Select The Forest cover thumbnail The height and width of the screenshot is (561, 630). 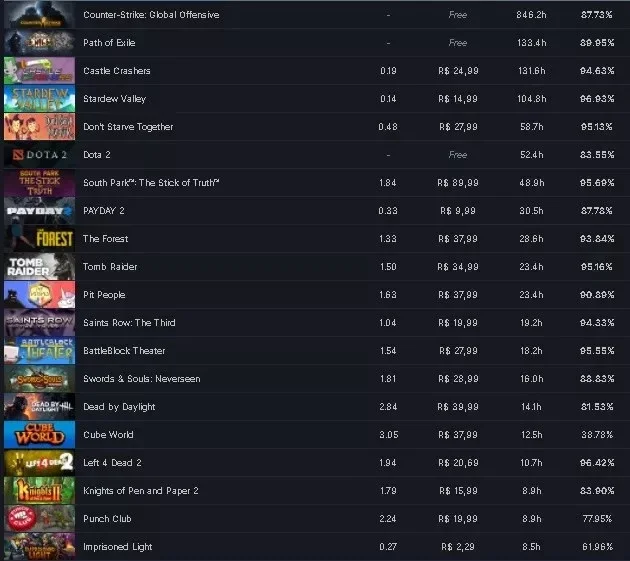[39, 239]
